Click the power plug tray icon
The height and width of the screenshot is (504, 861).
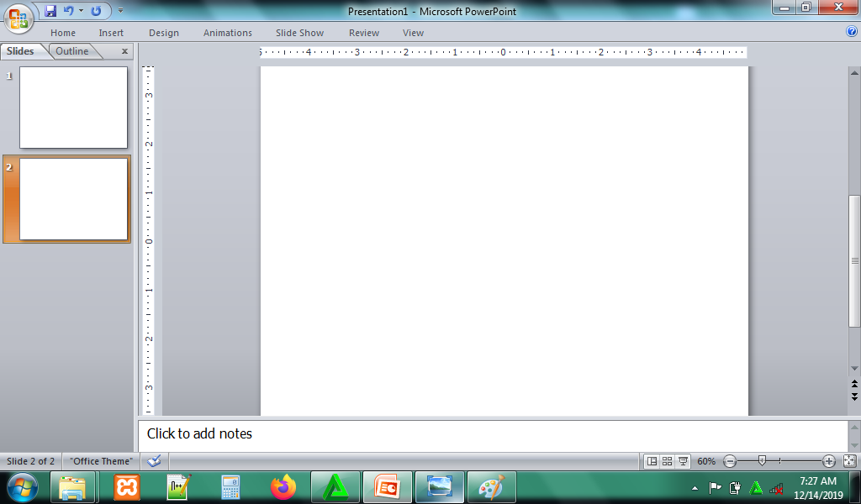735,487
